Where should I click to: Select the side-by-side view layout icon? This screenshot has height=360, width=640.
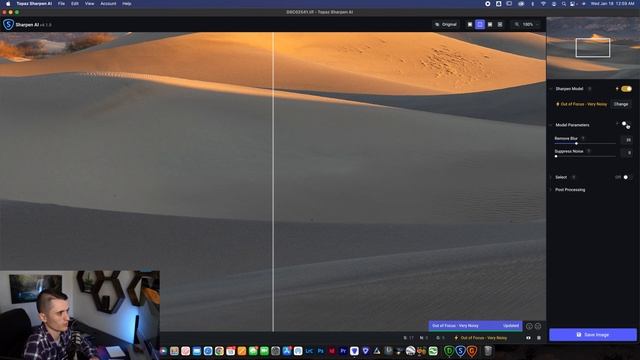[x=490, y=24]
